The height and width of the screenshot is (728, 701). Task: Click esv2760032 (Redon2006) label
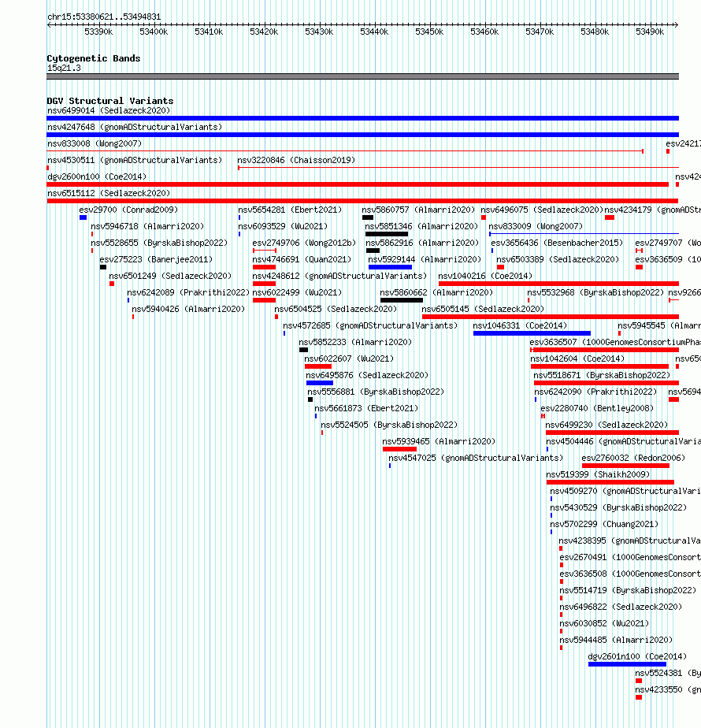point(633,459)
